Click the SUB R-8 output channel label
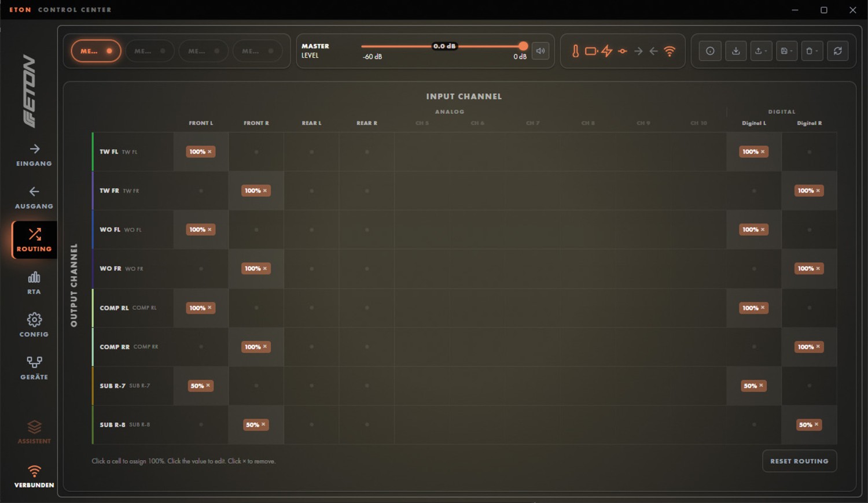Screen dimensions: 868x503 click(x=112, y=424)
